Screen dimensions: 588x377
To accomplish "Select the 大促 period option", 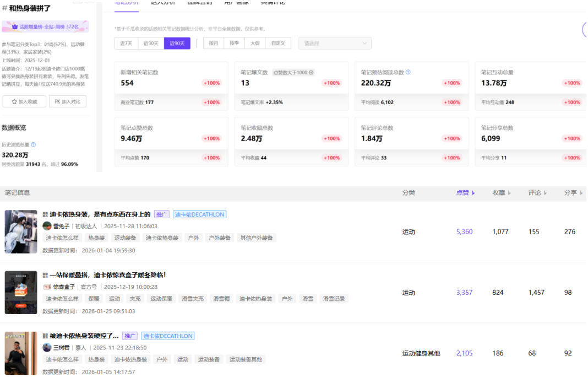I will pyautogui.click(x=255, y=44).
